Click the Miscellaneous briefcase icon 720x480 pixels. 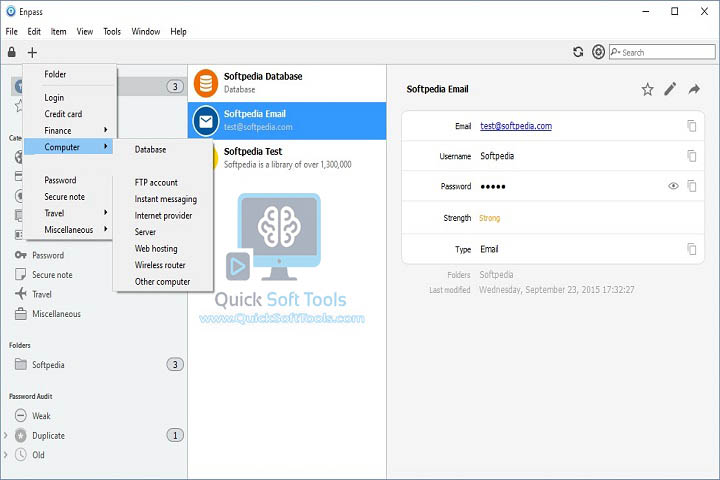coord(20,314)
